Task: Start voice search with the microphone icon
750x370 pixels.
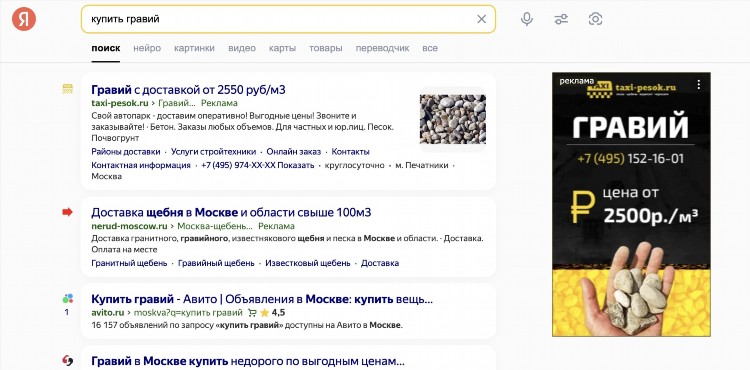Action: 527,19
